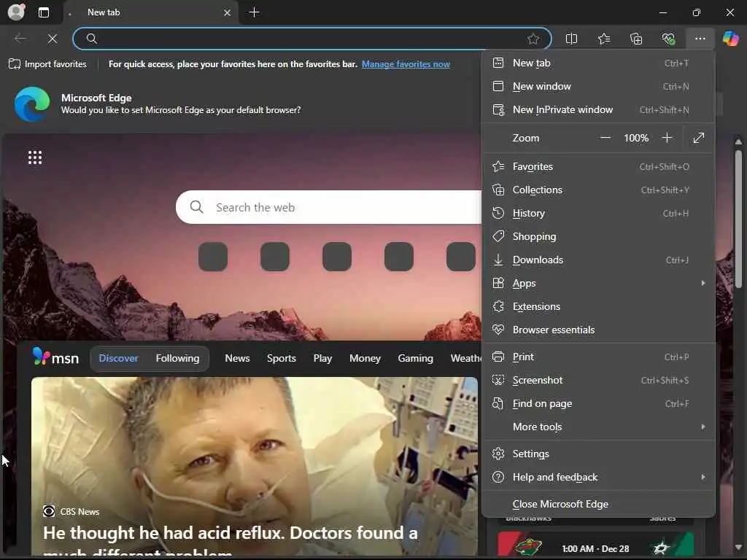Select Browser essentials menu item
747x560 pixels.
(x=598, y=330)
